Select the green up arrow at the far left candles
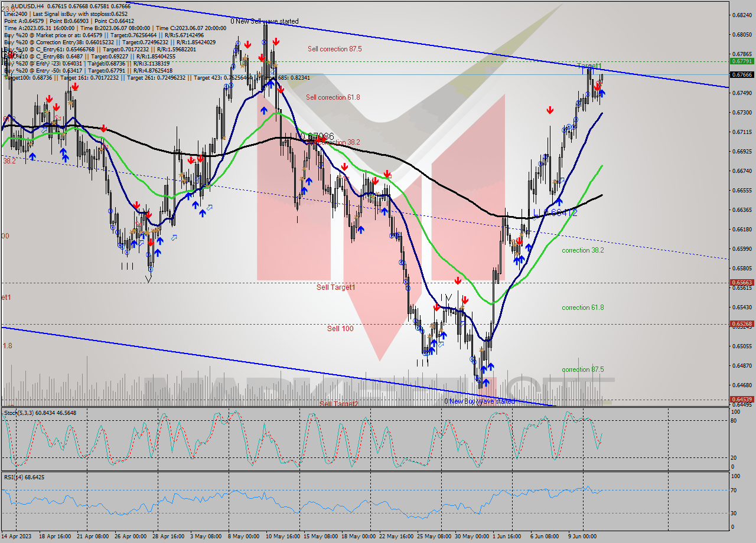 point(32,156)
